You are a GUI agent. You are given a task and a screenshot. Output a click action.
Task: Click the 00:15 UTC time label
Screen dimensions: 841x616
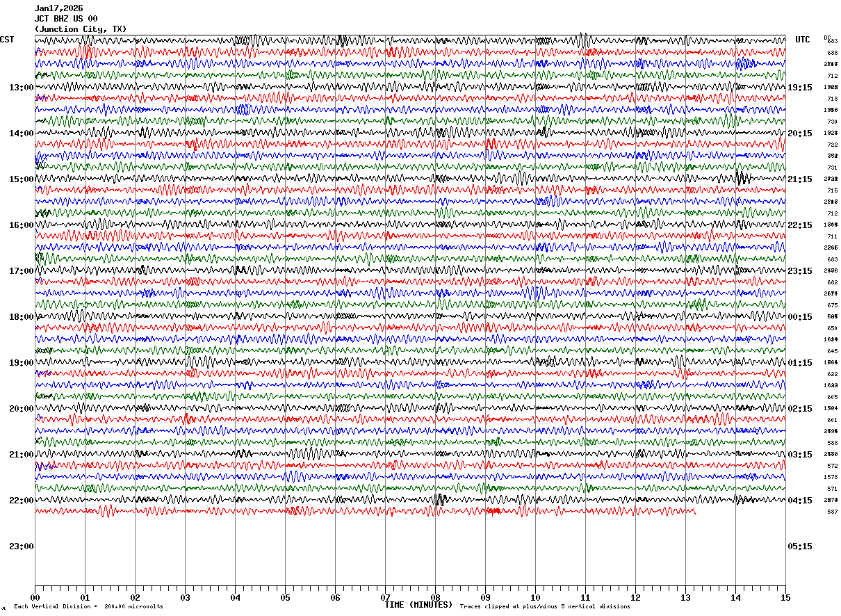pos(800,317)
